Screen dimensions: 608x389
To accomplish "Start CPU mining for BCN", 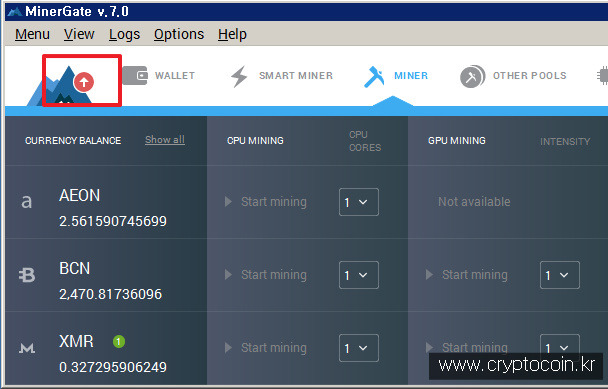I will click(x=266, y=275).
